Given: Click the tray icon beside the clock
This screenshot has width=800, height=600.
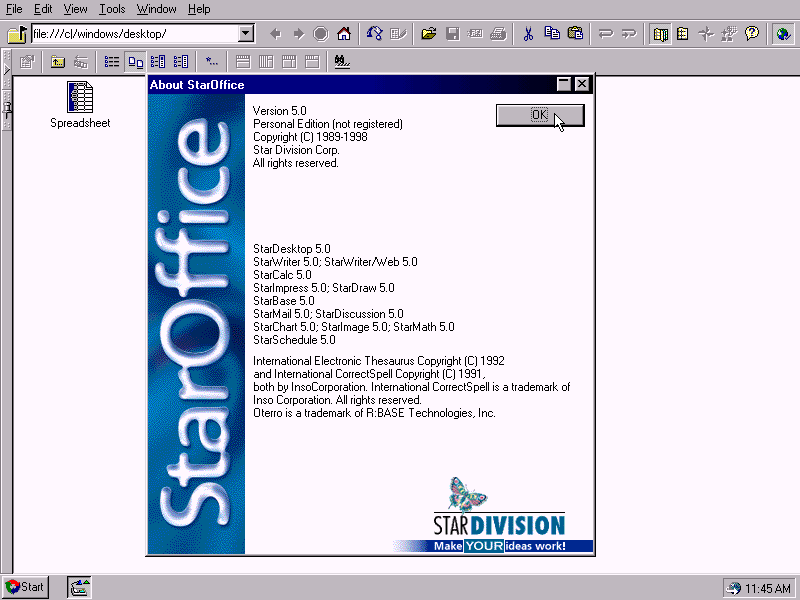Looking at the screenshot, I should (734, 588).
